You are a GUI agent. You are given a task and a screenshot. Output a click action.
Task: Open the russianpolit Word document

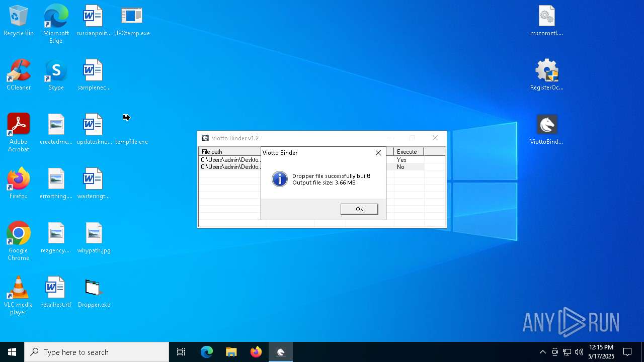tap(94, 21)
